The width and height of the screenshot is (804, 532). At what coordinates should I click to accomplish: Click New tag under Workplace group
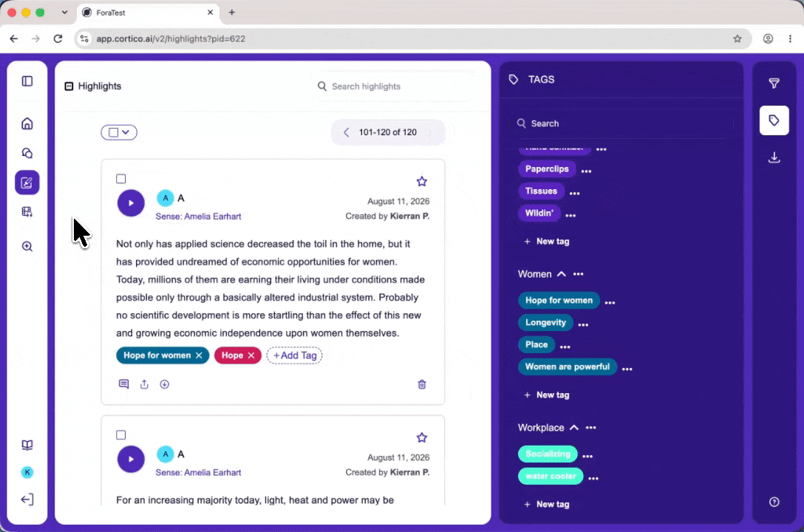pyautogui.click(x=547, y=505)
